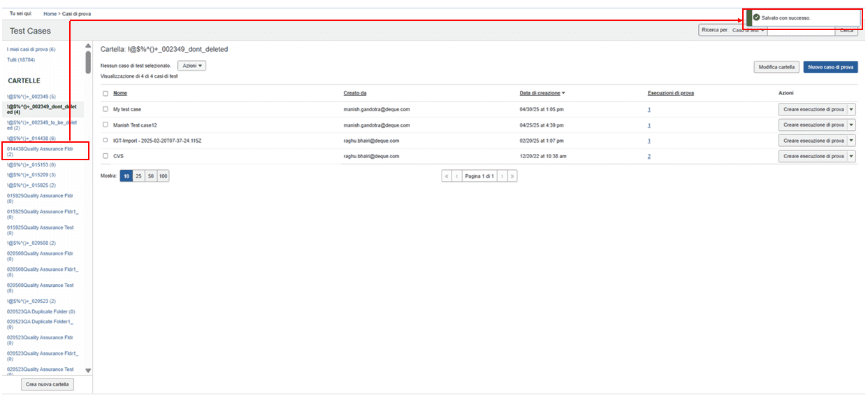Open dropdown arrow next to CVS Creare esecuzione
This screenshot has height=396, width=868.
[x=851, y=156]
